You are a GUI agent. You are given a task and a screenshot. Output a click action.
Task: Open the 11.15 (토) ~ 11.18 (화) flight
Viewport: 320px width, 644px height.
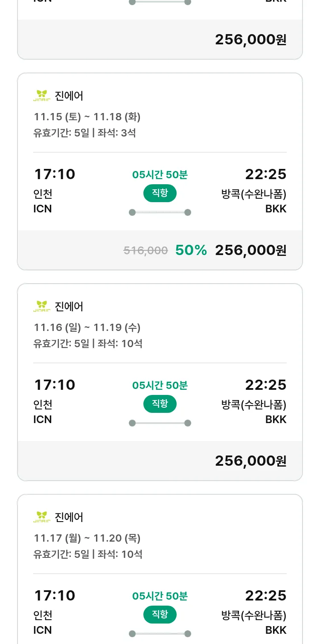pyautogui.click(x=87, y=116)
